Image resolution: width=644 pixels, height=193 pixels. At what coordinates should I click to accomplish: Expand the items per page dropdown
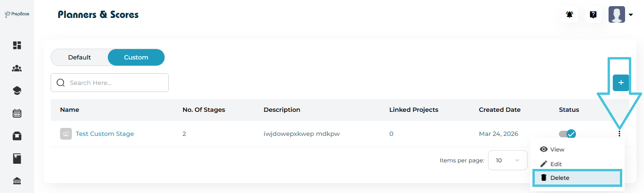click(x=507, y=160)
